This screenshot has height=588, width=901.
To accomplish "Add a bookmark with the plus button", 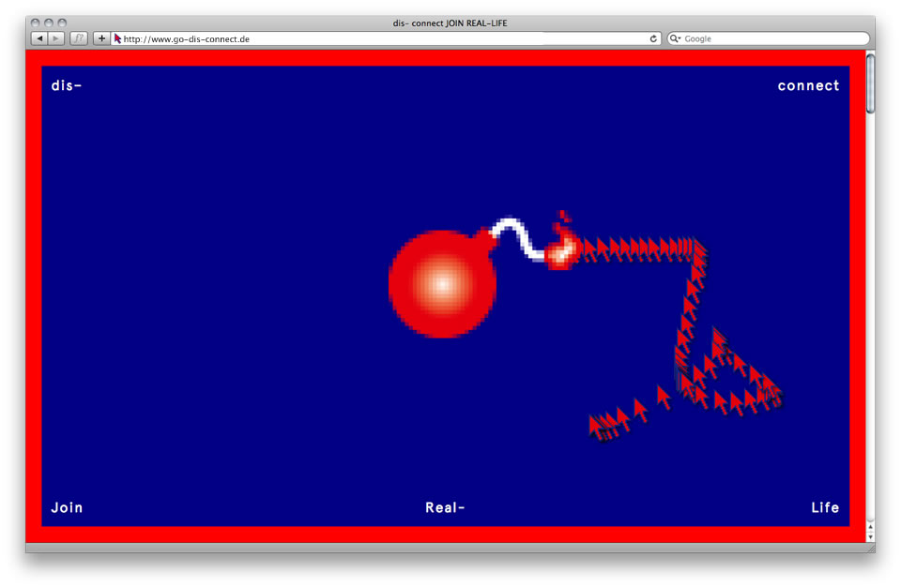I will [101, 38].
